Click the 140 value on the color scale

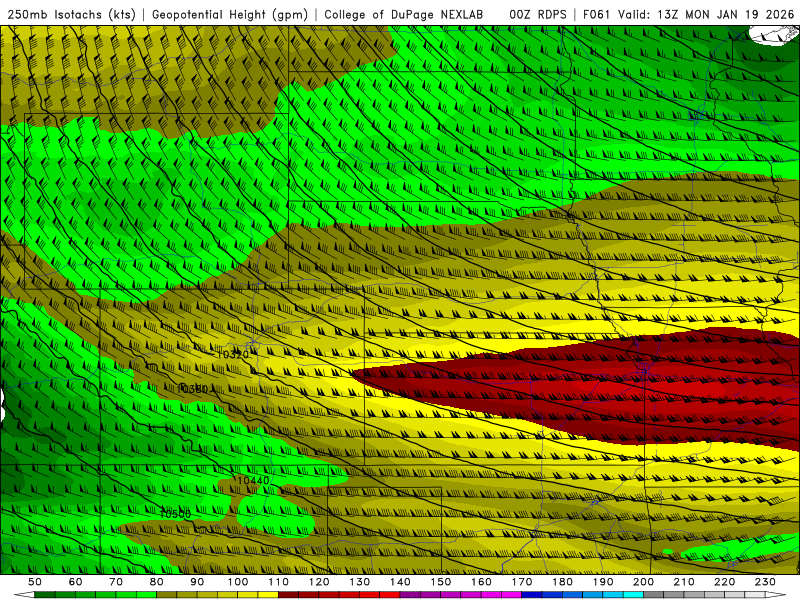[x=401, y=582]
